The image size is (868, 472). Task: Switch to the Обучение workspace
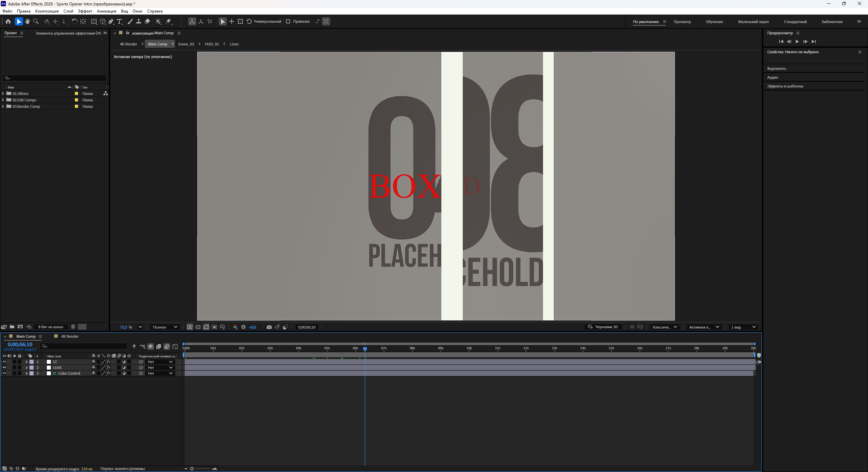coord(714,22)
